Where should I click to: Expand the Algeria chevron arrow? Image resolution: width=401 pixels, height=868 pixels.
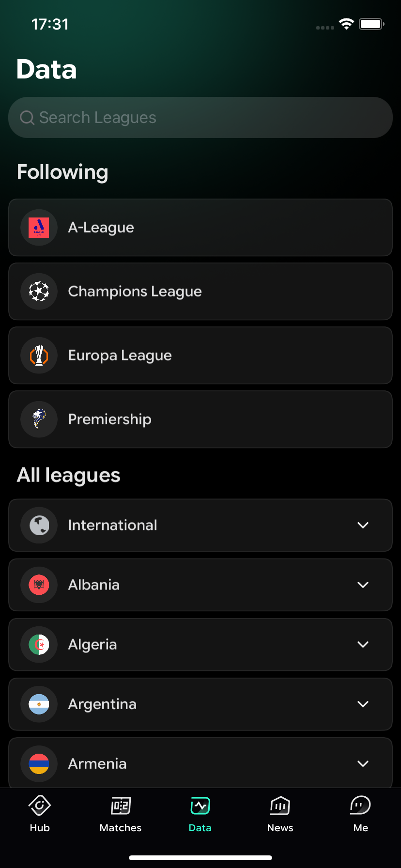[363, 644]
